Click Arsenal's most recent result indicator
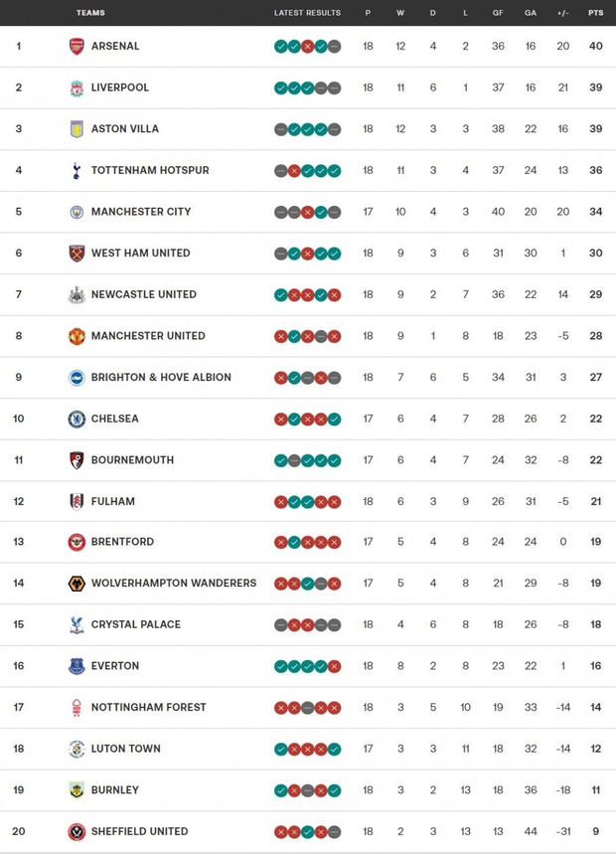Image resolution: width=616 pixels, height=854 pixels. click(x=335, y=46)
